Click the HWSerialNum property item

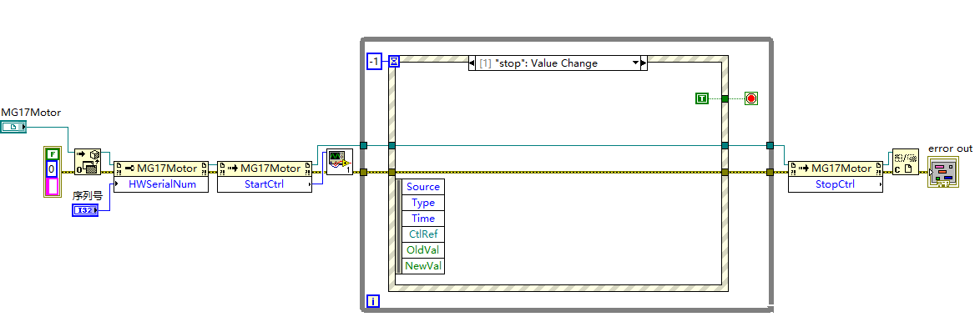[161, 184]
